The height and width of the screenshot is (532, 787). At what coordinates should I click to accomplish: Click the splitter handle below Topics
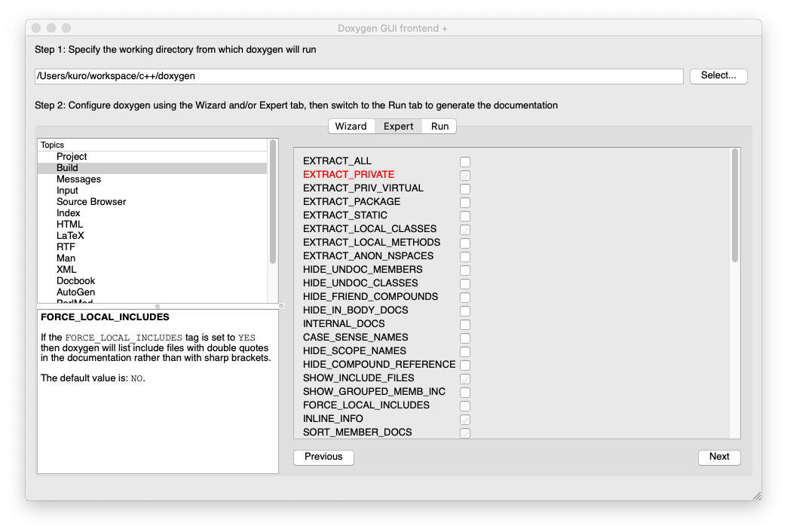pyautogui.click(x=158, y=306)
